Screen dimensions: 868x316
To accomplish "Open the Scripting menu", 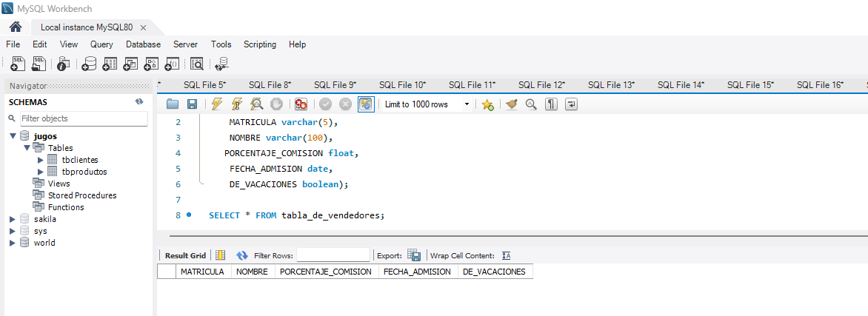I will (260, 44).
